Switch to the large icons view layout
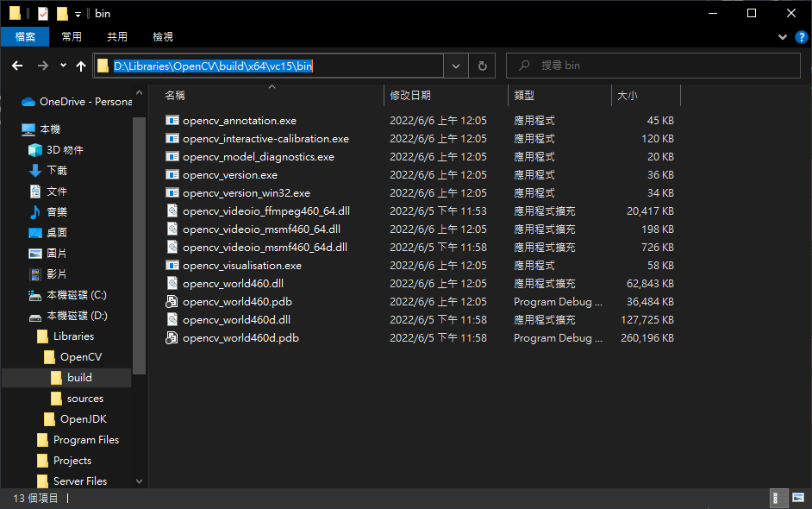The height and width of the screenshot is (509, 812). 798,498
